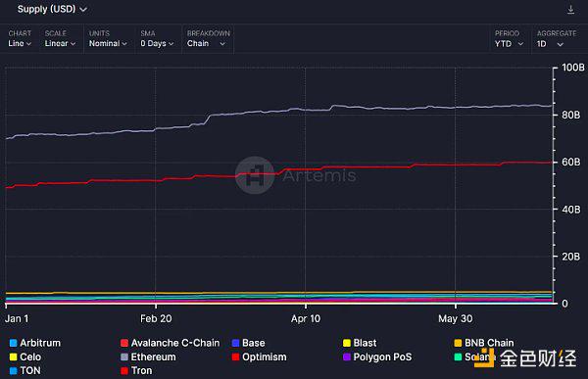The height and width of the screenshot is (379, 588).
Task: Open the SMA 0 Days selector
Action: point(157,38)
